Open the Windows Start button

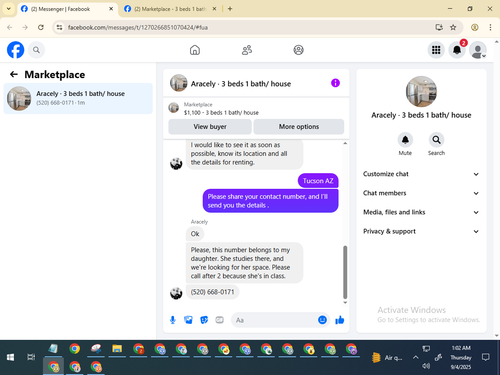coord(10,357)
